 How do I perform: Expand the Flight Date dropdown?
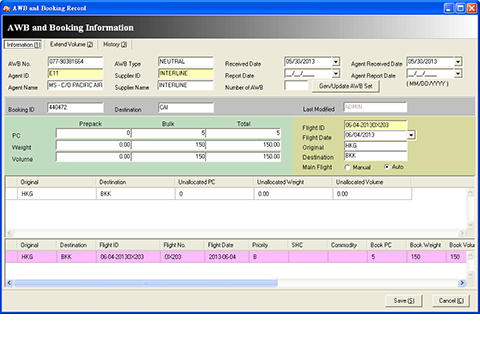[x=411, y=135]
